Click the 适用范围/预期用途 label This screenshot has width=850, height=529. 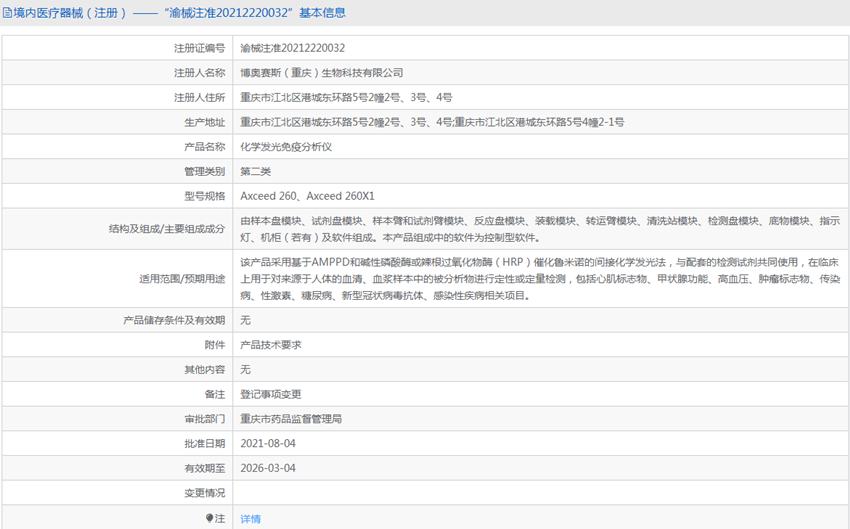pyautogui.click(x=182, y=279)
